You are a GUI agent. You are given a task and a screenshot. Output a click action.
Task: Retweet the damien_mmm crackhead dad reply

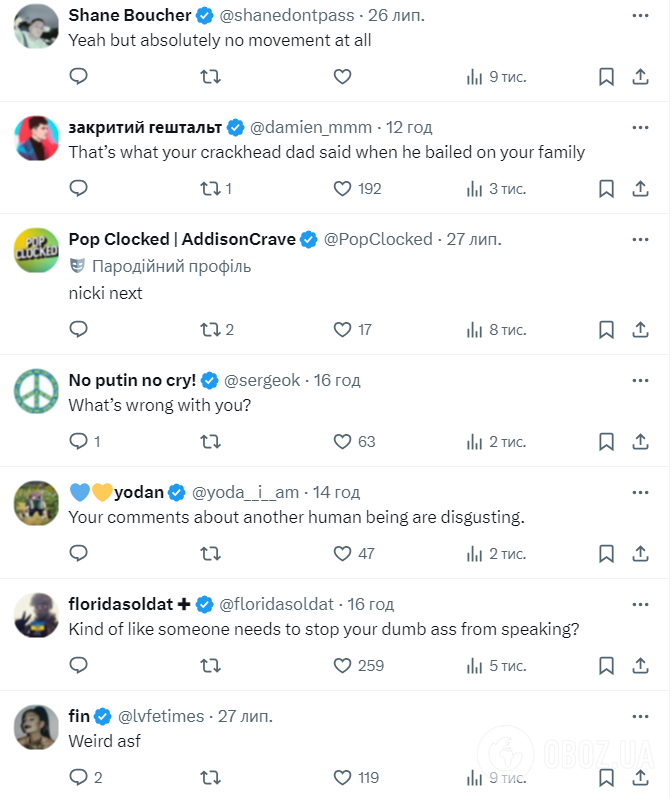(211, 188)
